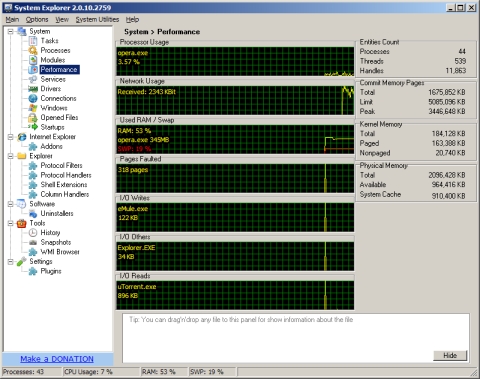Image resolution: width=480 pixels, height=379 pixels.
Task: Open the Help menu
Action: [132, 20]
